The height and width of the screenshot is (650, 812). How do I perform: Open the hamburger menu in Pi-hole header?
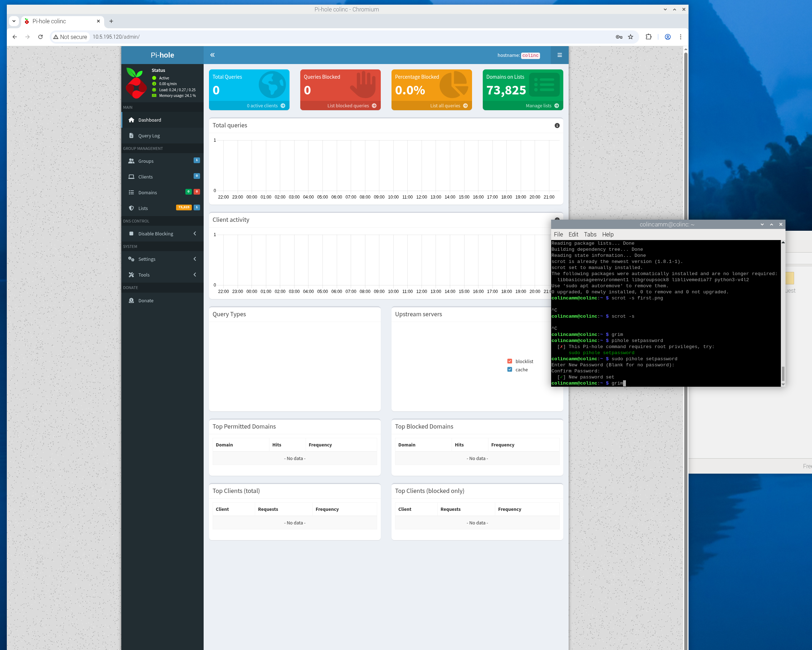pos(559,55)
